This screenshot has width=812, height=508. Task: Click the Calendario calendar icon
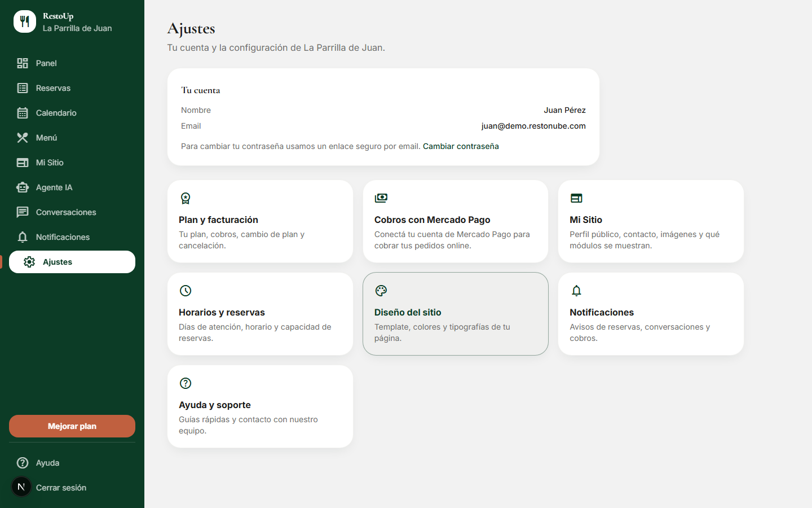click(x=23, y=113)
